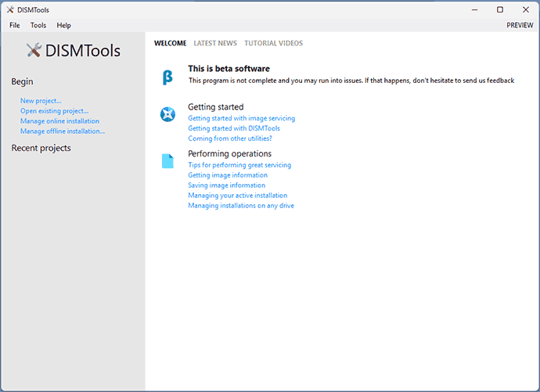Screen dimensions: 540x392
Task: Open Tips for performing great servicing
Action: (239, 165)
